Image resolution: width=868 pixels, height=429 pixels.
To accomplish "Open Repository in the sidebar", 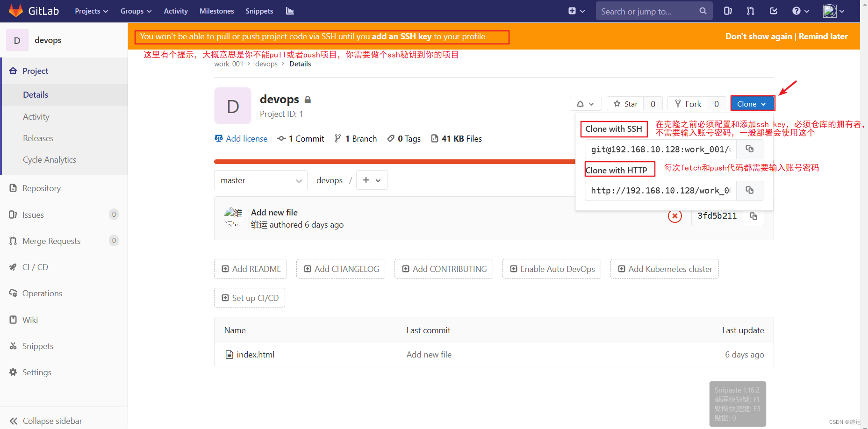I will 42,188.
